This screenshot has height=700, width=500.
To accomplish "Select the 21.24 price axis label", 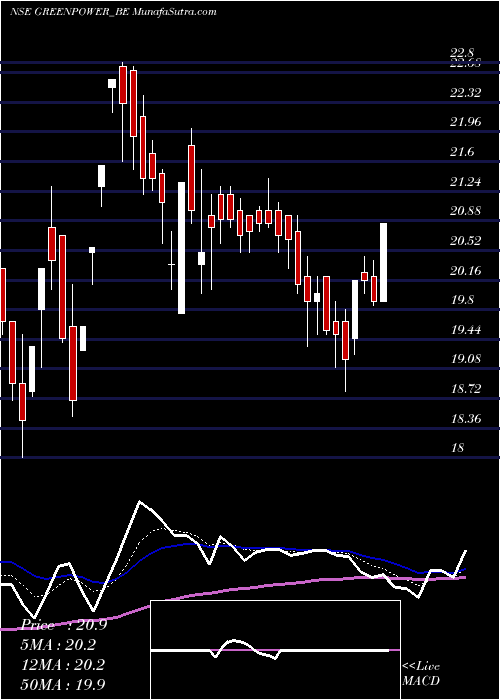I will point(466,182).
